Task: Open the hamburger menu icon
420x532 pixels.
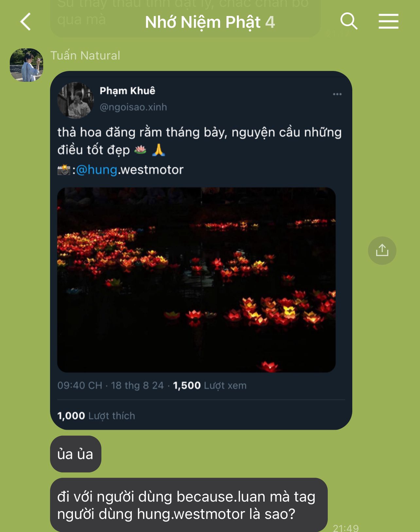Action: click(389, 21)
